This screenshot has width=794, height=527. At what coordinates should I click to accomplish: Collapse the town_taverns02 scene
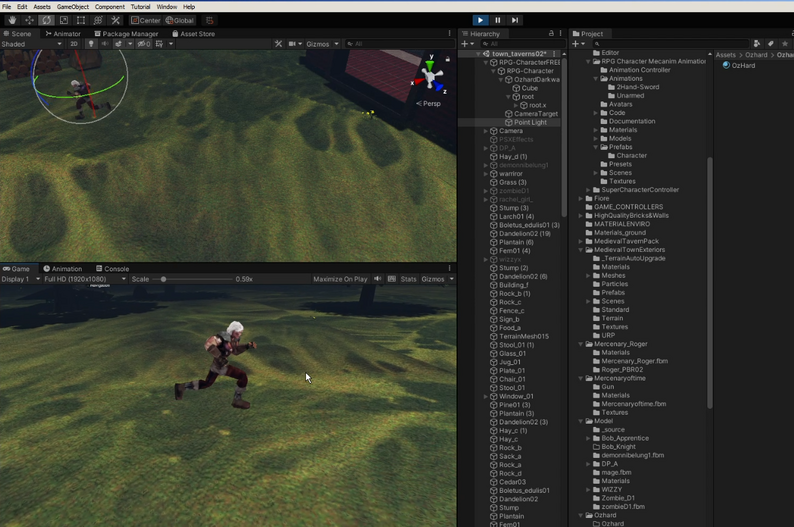tap(478, 54)
